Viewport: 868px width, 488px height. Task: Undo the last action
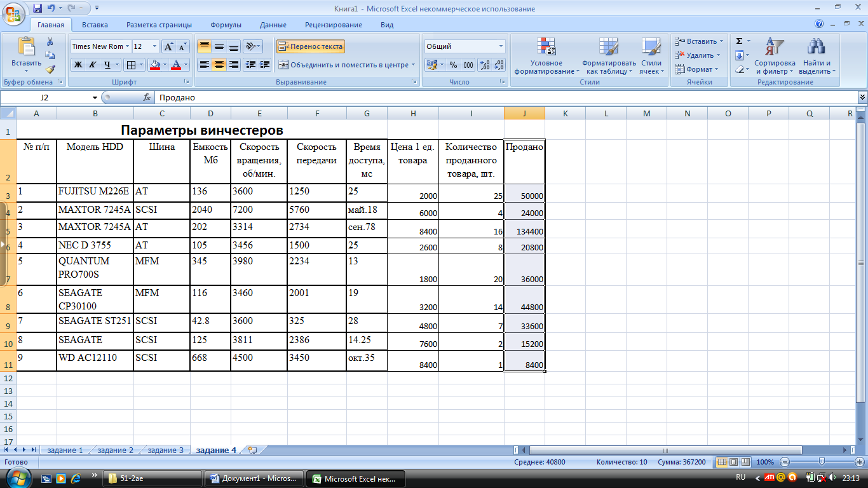coord(51,9)
